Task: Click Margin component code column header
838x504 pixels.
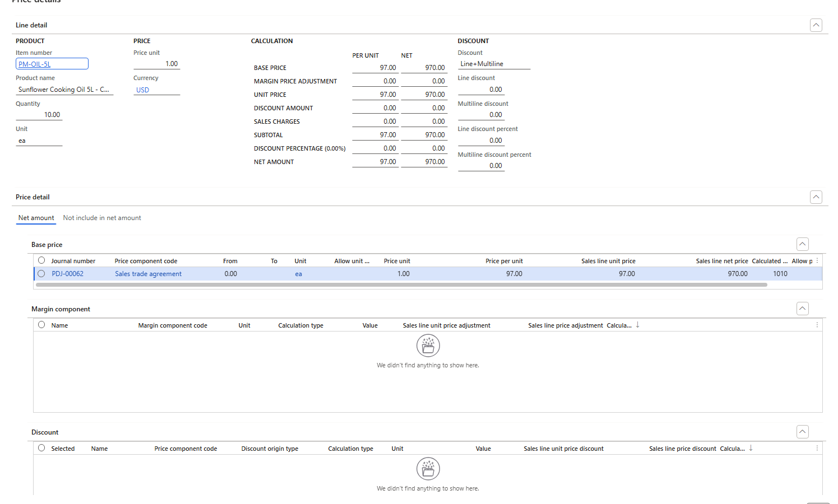Action: coord(173,325)
